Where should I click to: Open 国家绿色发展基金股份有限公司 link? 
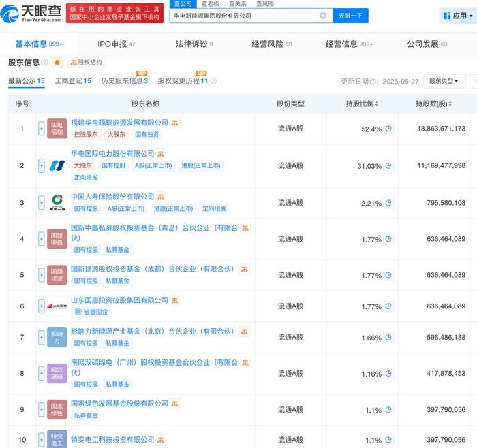119,403
